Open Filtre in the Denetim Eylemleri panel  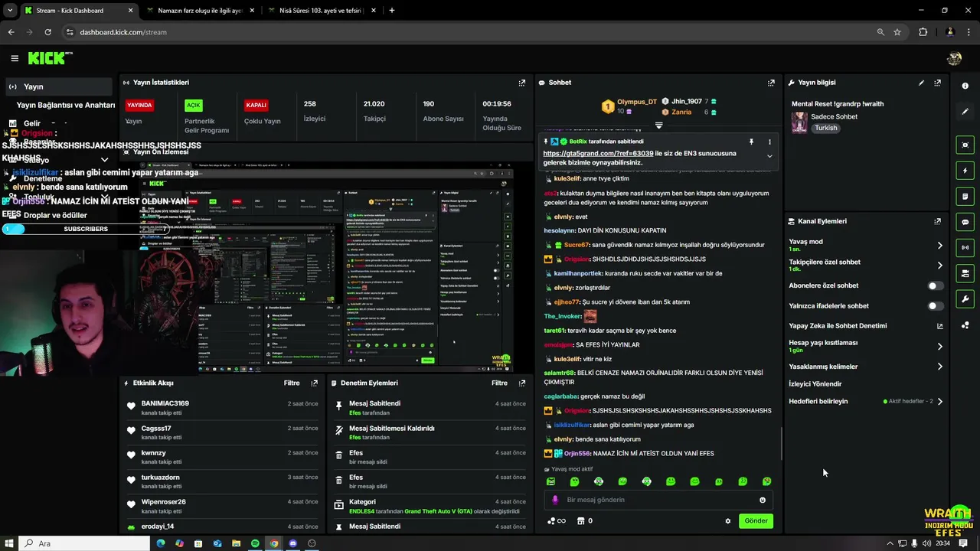coord(499,383)
